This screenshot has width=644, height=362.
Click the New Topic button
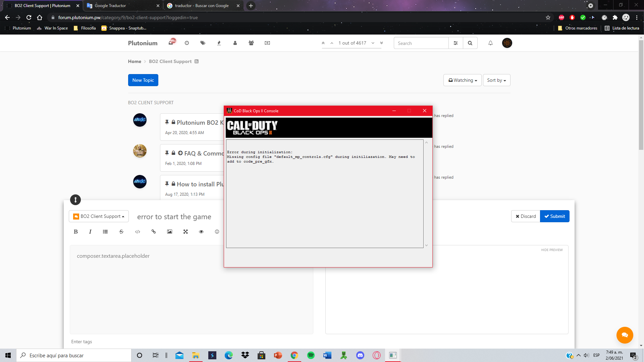[143, 80]
